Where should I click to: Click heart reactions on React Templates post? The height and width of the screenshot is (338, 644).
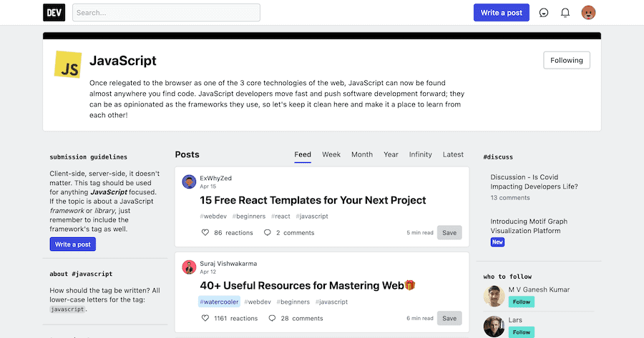point(205,233)
